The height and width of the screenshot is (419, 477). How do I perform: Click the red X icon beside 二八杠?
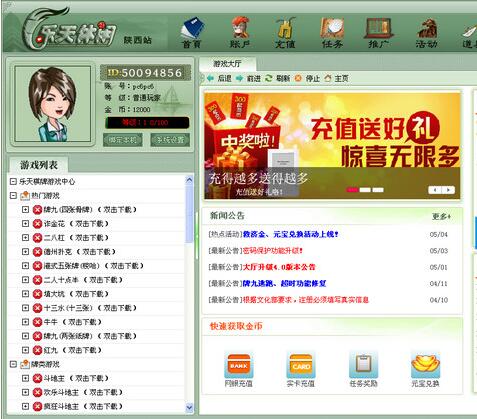(x=37, y=238)
